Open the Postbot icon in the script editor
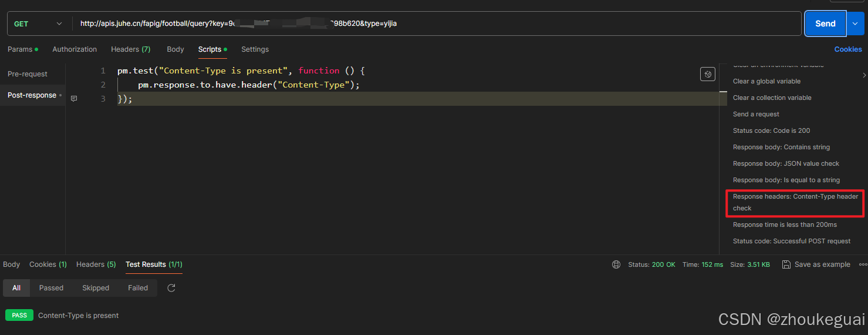The height and width of the screenshot is (335, 868). [x=708, y=74]
